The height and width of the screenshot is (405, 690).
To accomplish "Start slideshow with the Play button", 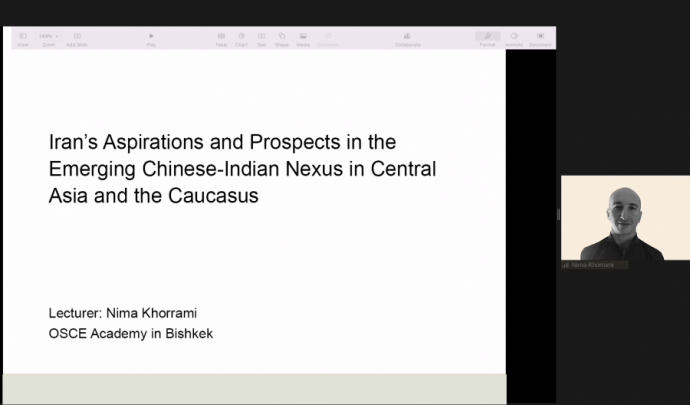I will tap(151, 38).
